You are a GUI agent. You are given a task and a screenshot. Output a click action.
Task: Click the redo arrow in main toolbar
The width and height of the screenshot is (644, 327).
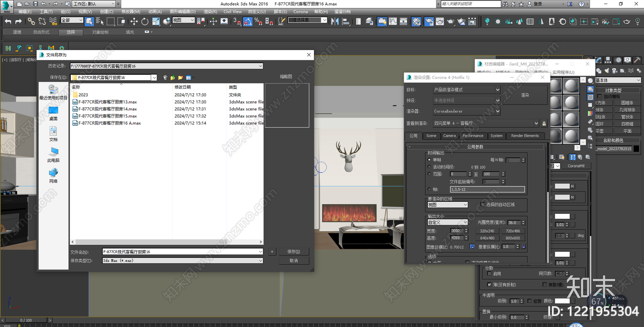tap(19, 21)
